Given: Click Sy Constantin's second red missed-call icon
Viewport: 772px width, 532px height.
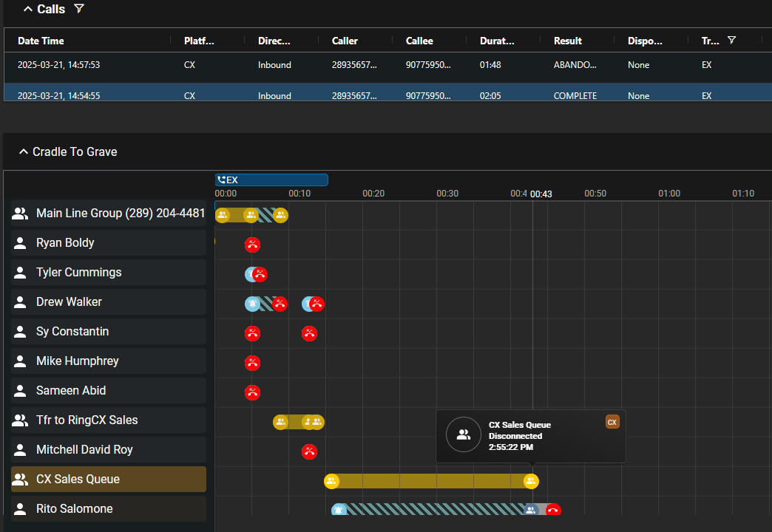Looking at the screenshot, I should [309, 333].
